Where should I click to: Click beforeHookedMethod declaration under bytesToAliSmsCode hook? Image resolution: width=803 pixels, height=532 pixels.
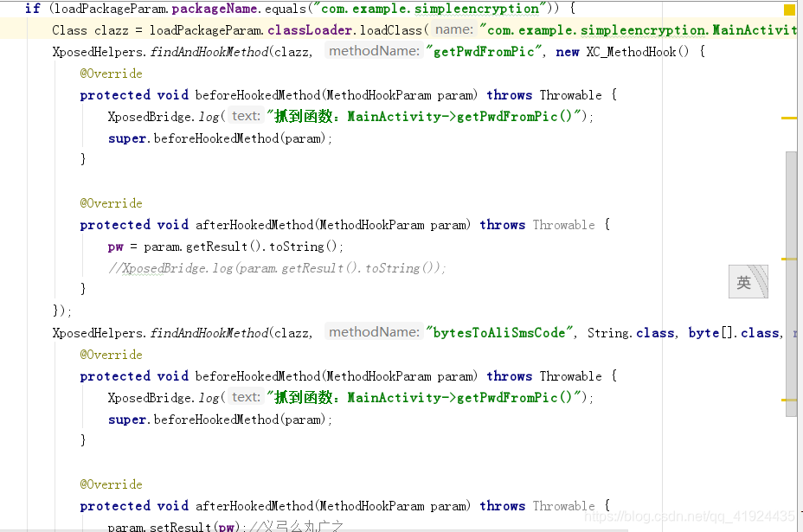348,376
